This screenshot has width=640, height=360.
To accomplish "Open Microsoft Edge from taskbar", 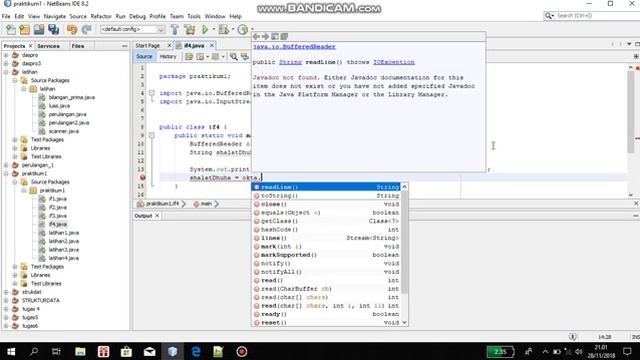I will point(196,351).
